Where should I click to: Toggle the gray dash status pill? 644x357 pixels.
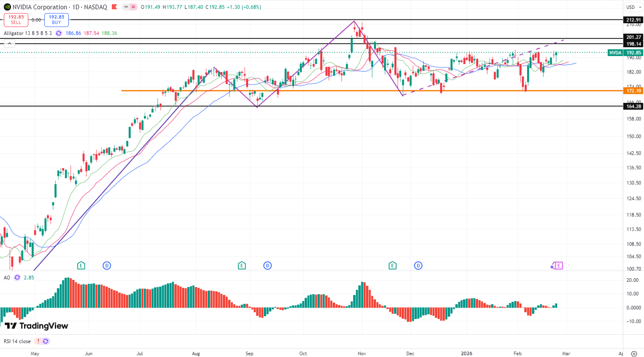126,7
